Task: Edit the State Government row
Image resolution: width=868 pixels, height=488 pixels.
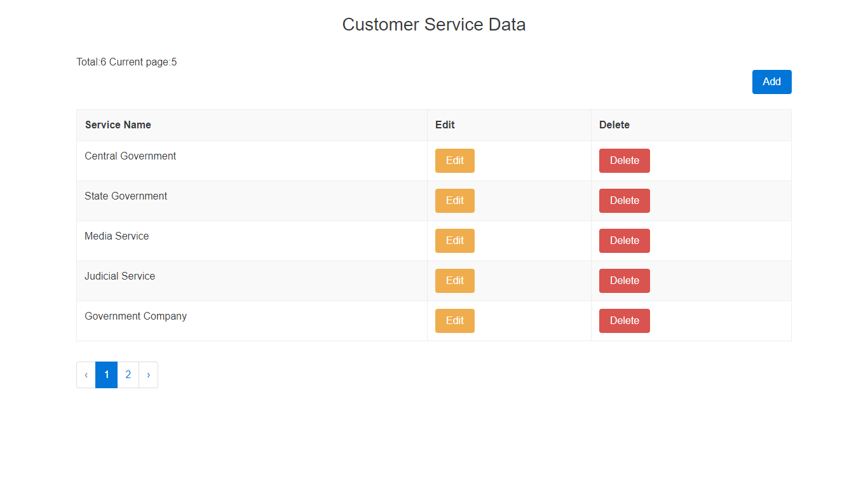Action: (454, 201)
